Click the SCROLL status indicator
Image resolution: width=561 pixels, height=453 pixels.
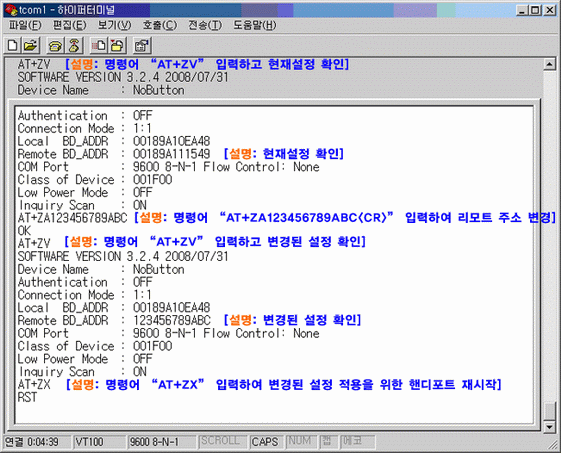coord(222,442)
